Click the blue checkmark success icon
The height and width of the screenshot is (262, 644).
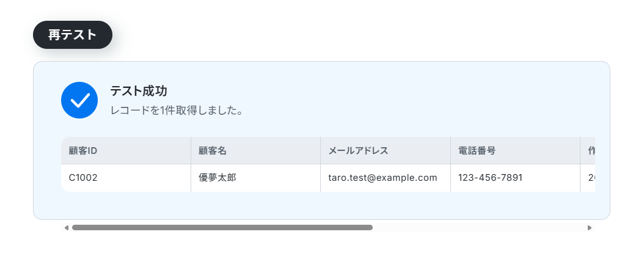[x=79, y=100]
